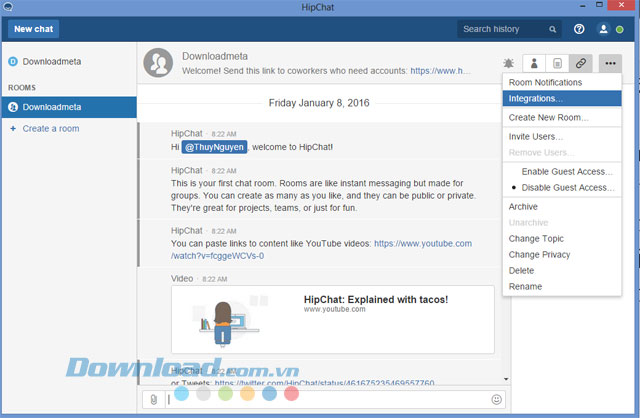Click the bug report icon

point(509,63)
